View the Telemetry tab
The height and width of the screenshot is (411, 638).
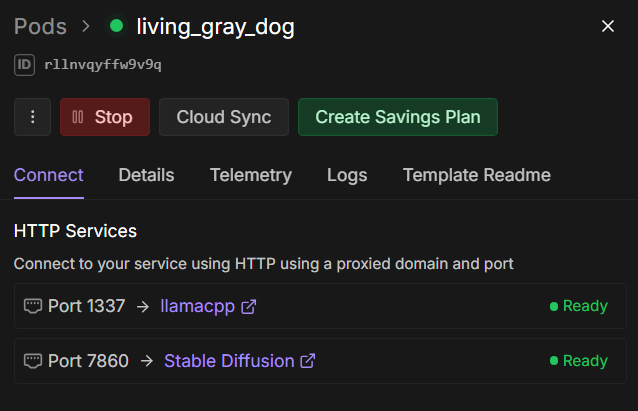tap(251, 175)
